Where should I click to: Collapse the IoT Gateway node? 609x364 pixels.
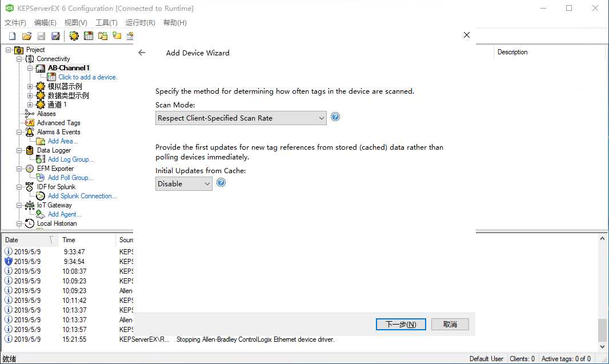point(19,205)
